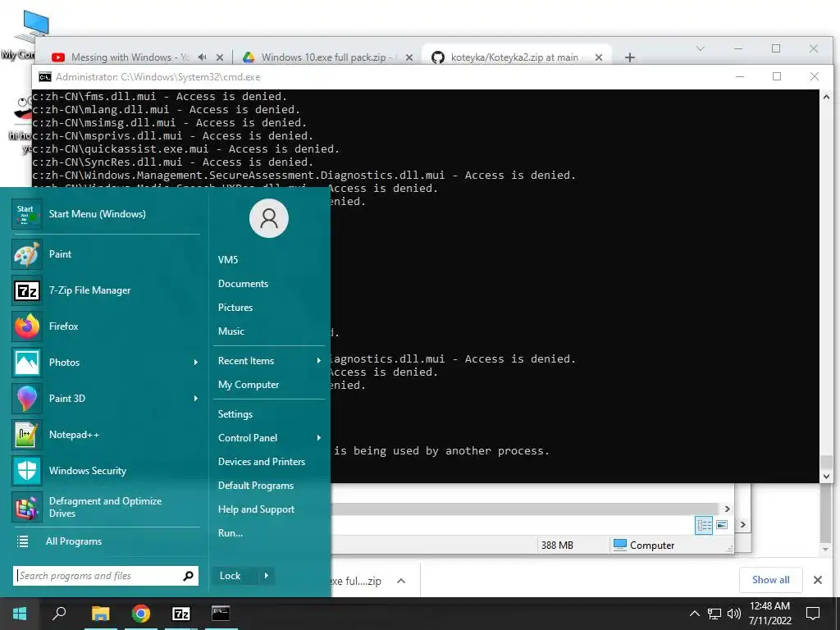Screen dimensions: 840x630
Task: Open 7-Zip File Manager in start menu
Action: [x=106, y=290]
